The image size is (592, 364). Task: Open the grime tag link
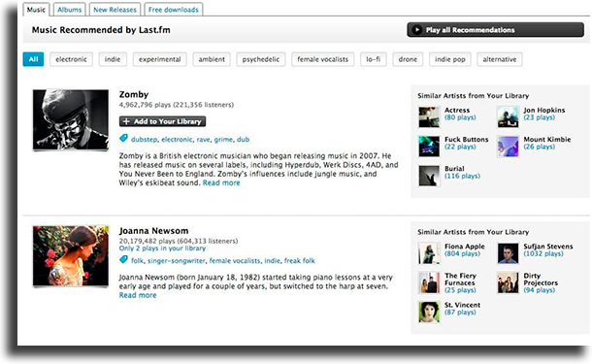223,140
